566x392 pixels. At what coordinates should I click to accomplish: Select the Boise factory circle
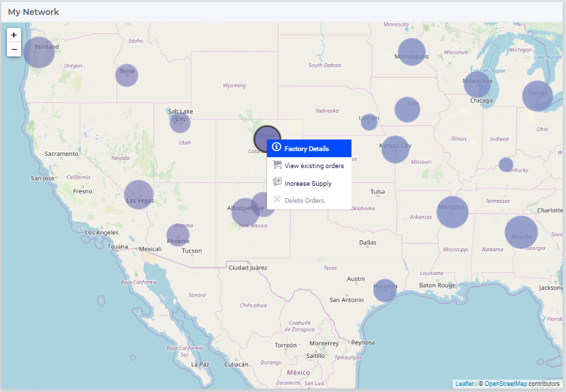(x=127, y=76)
